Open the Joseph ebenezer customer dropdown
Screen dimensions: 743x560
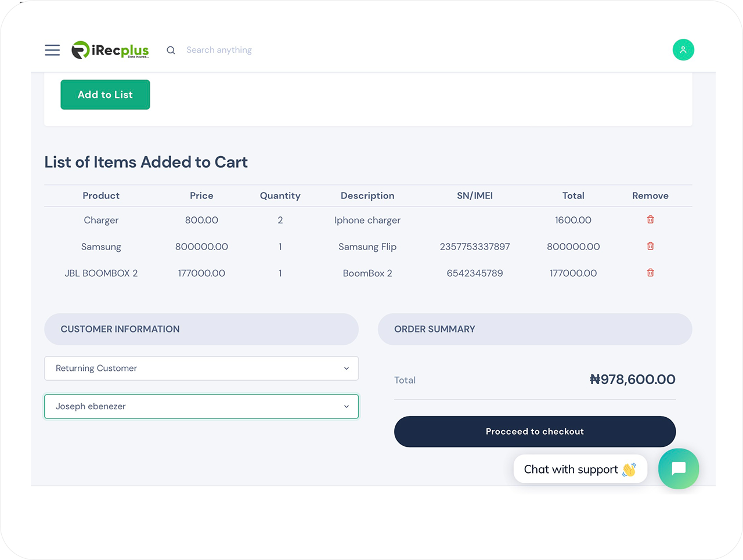(201, 407)
